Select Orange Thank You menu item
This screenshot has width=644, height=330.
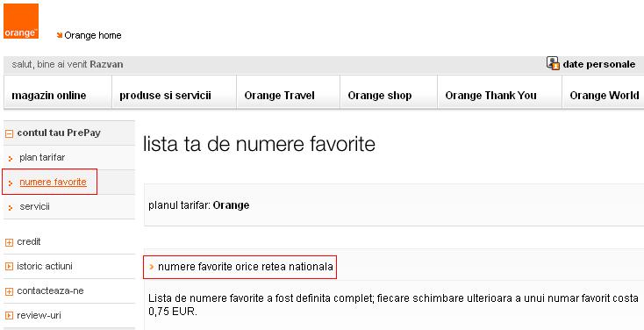[x=490, y=96]
